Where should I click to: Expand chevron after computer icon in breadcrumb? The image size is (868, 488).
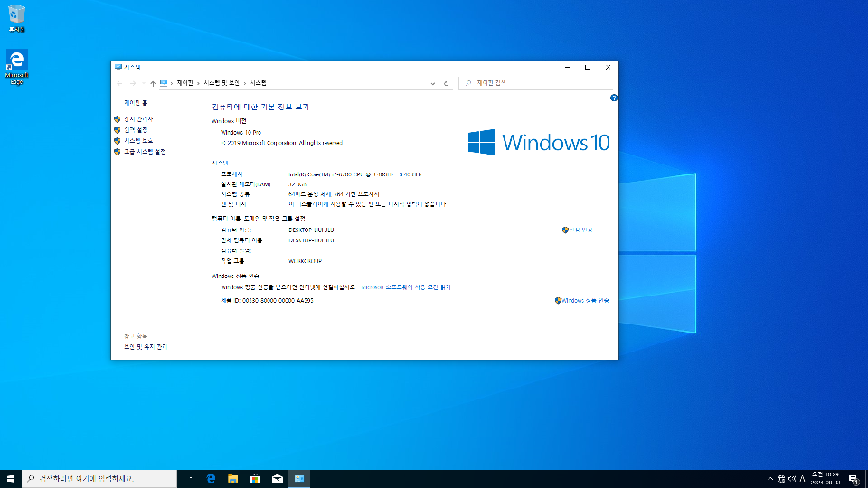point(172,83)
